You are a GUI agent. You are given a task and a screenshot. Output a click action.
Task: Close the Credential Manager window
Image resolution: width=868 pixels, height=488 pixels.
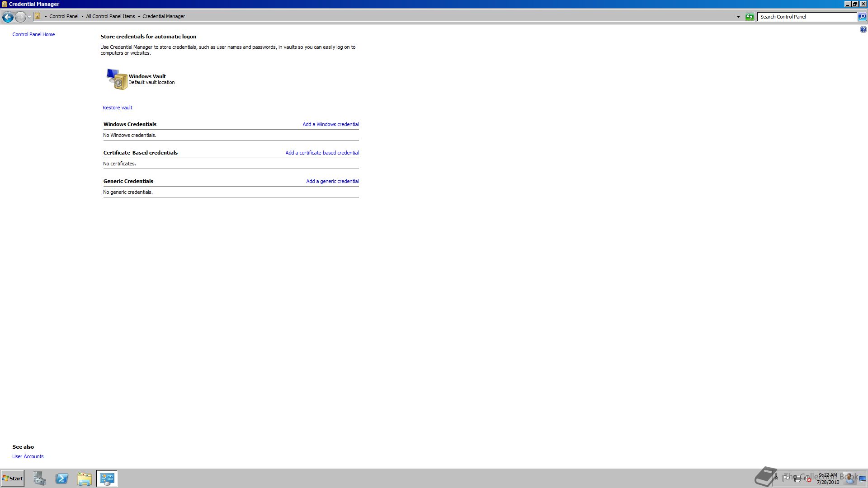click(x=863, y=4)
